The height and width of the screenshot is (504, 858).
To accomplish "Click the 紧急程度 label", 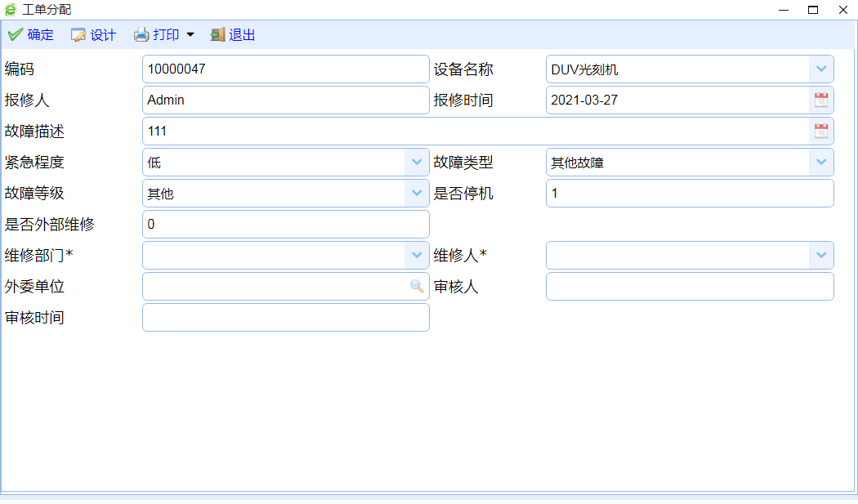I will click(34, 162).
